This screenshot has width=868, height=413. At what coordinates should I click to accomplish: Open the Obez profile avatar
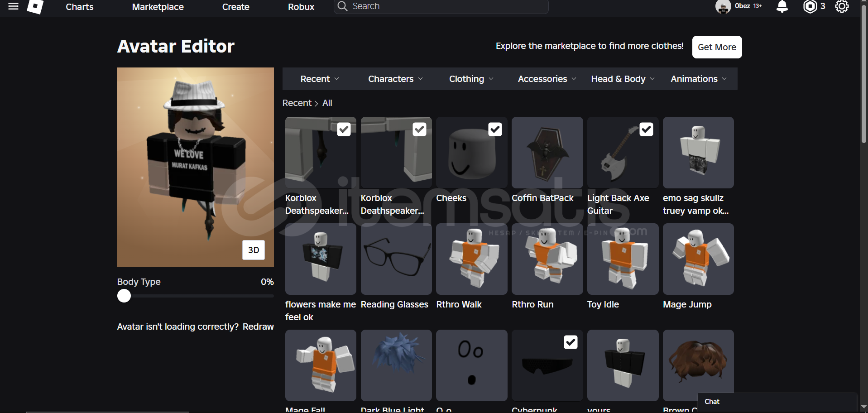[723, 7]
